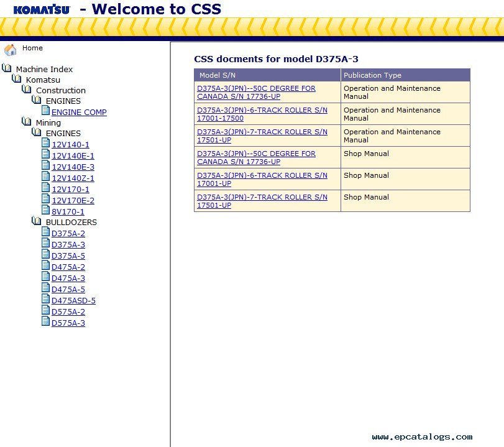
Task: Select the 12V170E-2 engine link
Action: 73,201
